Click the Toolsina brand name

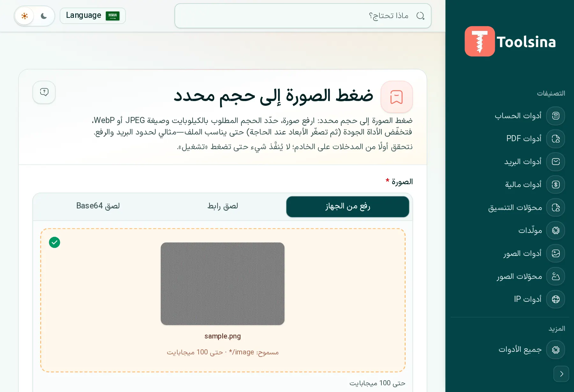pos(526,42)
